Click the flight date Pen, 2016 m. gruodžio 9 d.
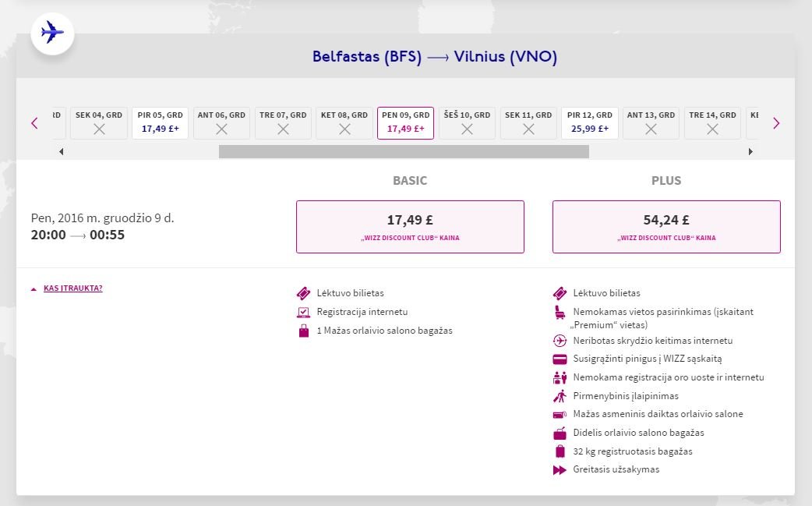 tap(103, 218)
